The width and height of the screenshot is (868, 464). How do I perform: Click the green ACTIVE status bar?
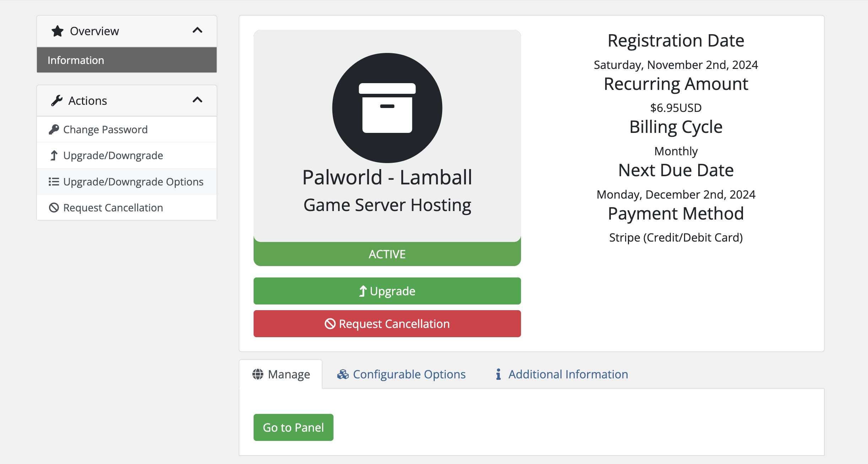point(387,254)
